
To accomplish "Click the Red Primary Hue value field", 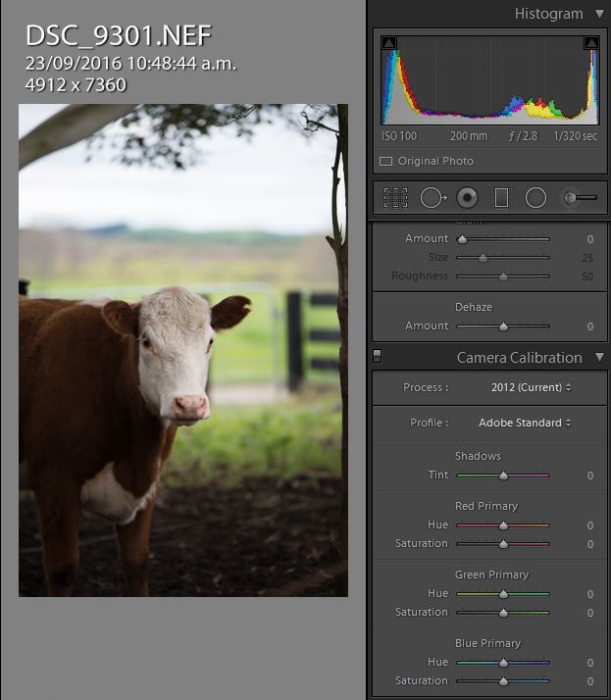I will 590,525.
